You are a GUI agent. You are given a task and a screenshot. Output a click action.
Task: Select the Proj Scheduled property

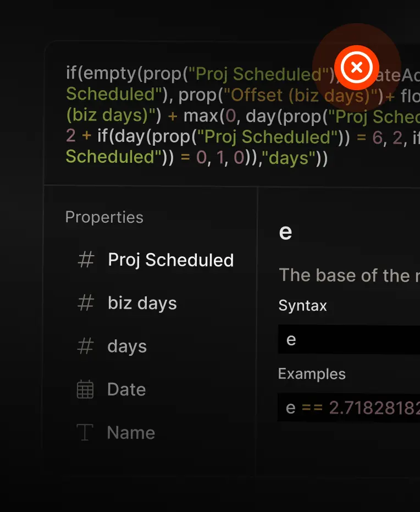(170, 260)
